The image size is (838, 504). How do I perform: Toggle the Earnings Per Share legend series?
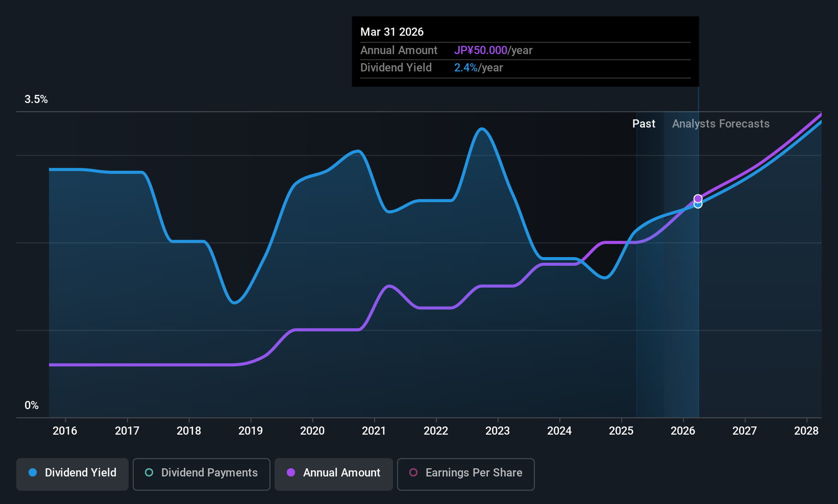coord(466,474)
